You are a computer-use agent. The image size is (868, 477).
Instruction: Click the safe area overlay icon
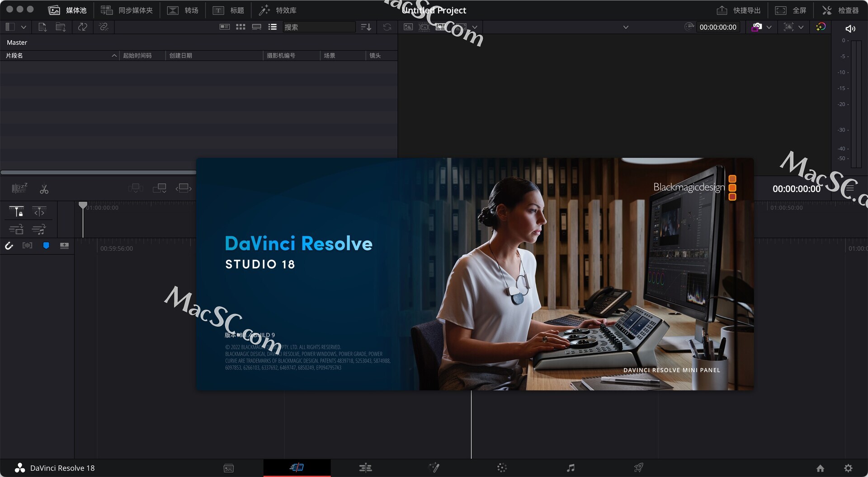click(x=788, y=27)
